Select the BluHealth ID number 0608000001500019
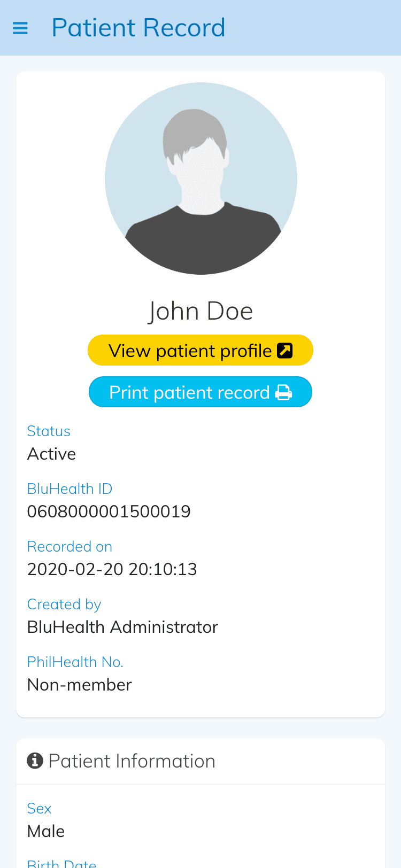Screen dimensions: 401x868 tap(109, 511)
